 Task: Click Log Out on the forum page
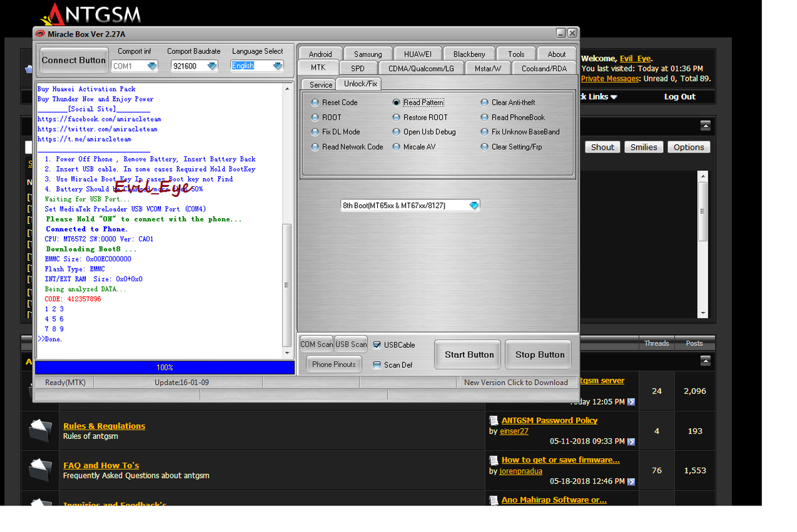coord(680,96)
